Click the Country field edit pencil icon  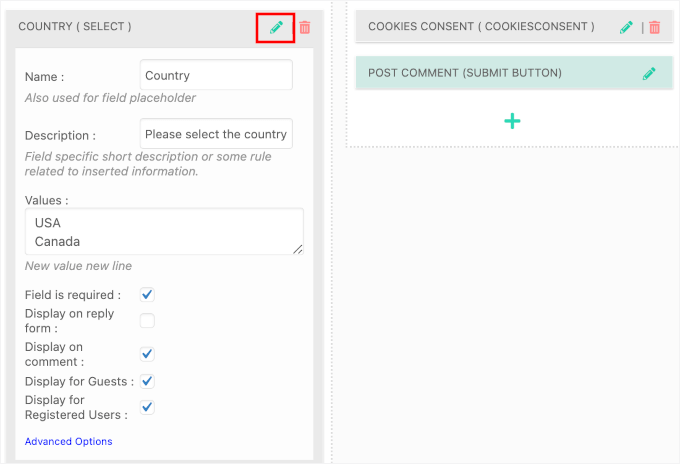(276, 27)
